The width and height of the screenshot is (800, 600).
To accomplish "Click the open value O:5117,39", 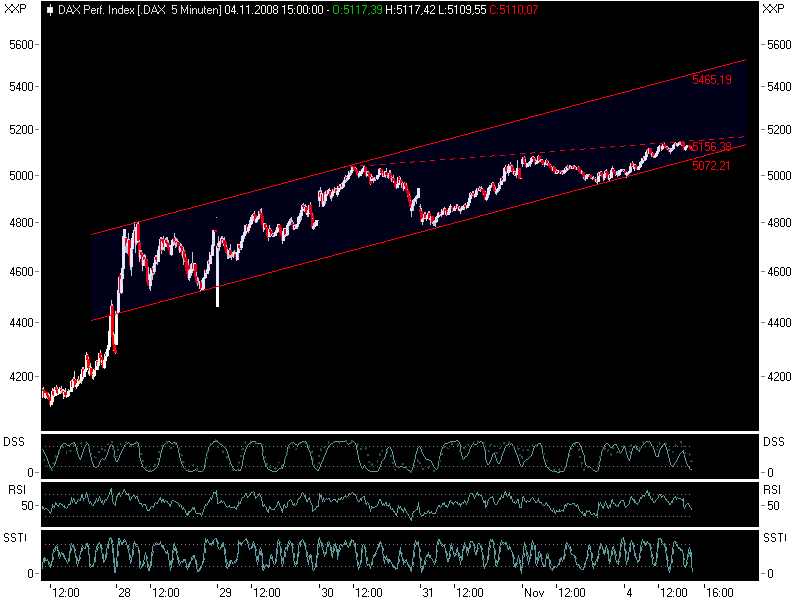I will (357, 10).
